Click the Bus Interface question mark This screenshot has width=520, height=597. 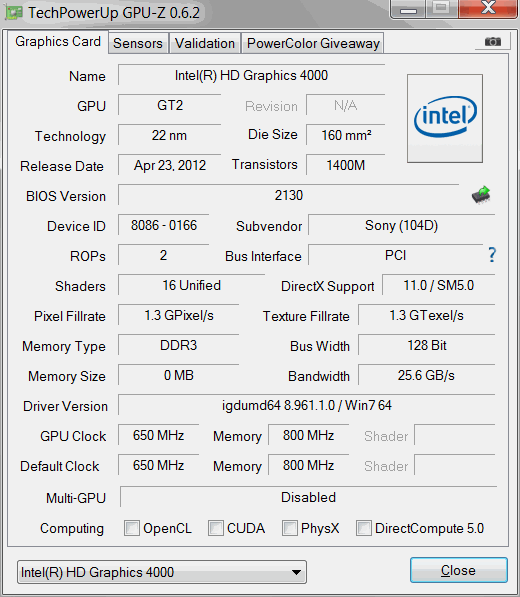click(x=492, y=255)
